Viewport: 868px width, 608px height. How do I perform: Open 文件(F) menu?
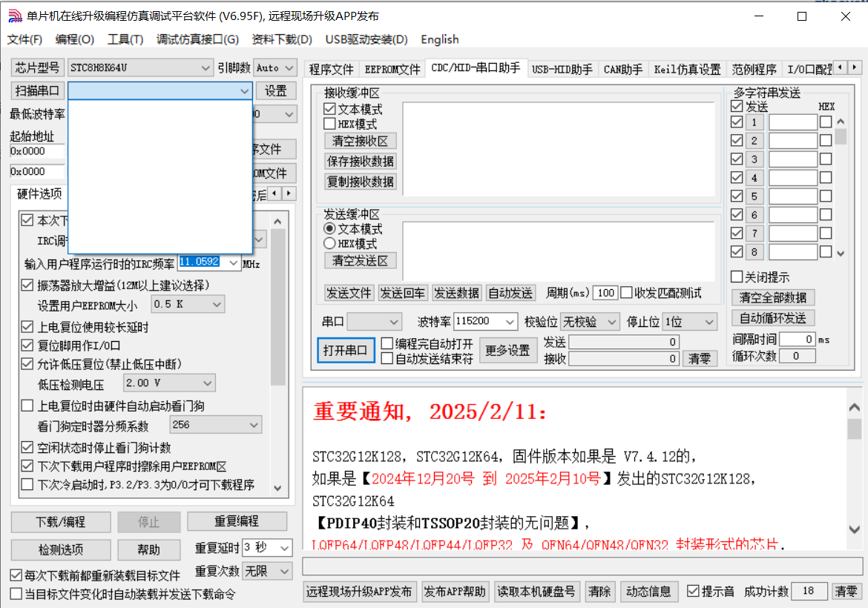(x=24, y=39)
